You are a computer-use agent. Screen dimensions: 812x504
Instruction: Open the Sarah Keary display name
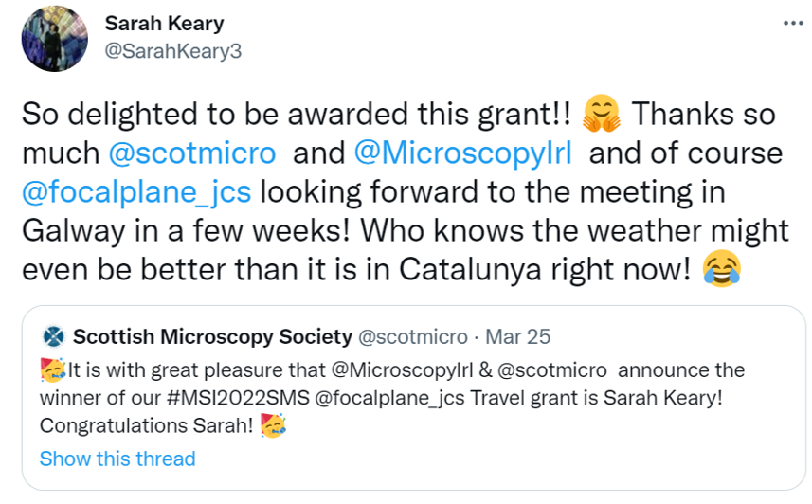click(x=164, y=23)
